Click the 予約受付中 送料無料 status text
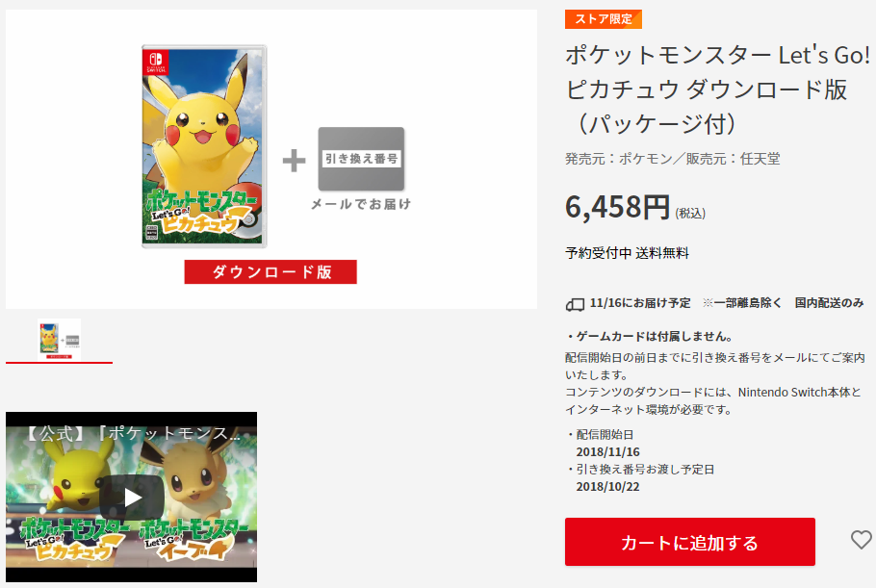Image resolution: width=876 pixels, height=588 pixels. [627, 253]
